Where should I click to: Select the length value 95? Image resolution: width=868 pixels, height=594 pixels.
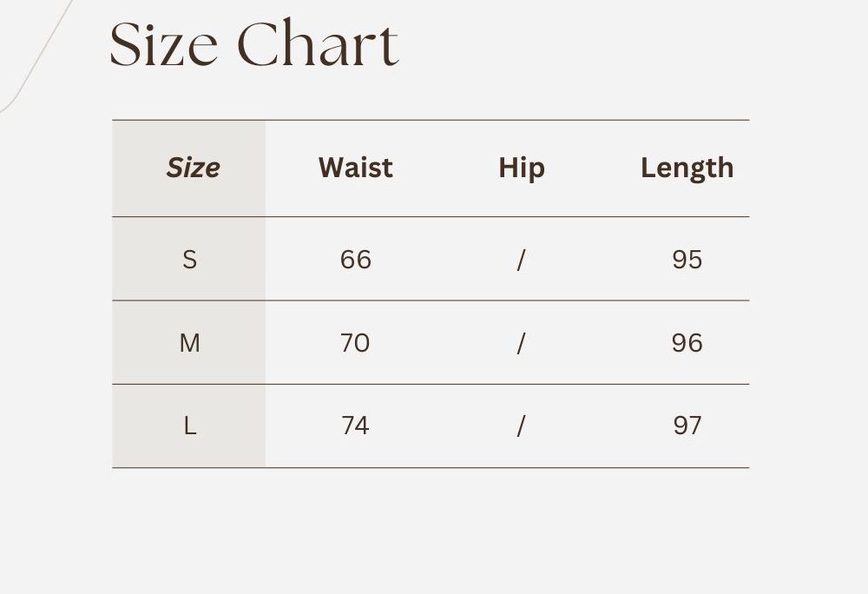(x=687, y=260)
